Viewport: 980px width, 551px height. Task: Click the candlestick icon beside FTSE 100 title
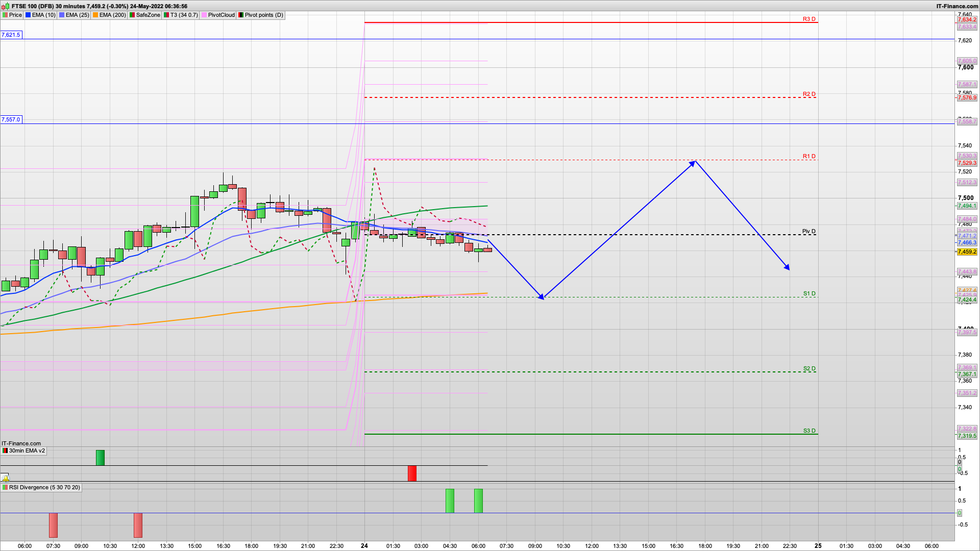point(6,6)
